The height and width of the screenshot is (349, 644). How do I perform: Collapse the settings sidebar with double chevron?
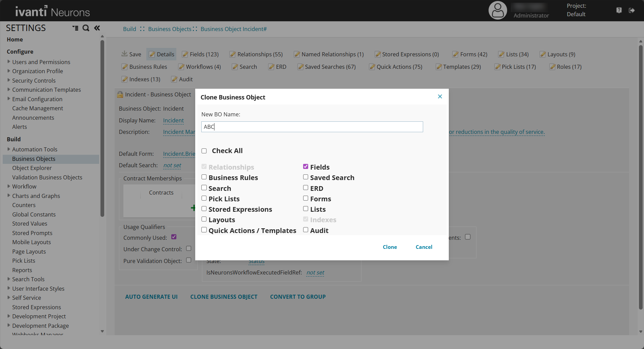click(97, 28)
